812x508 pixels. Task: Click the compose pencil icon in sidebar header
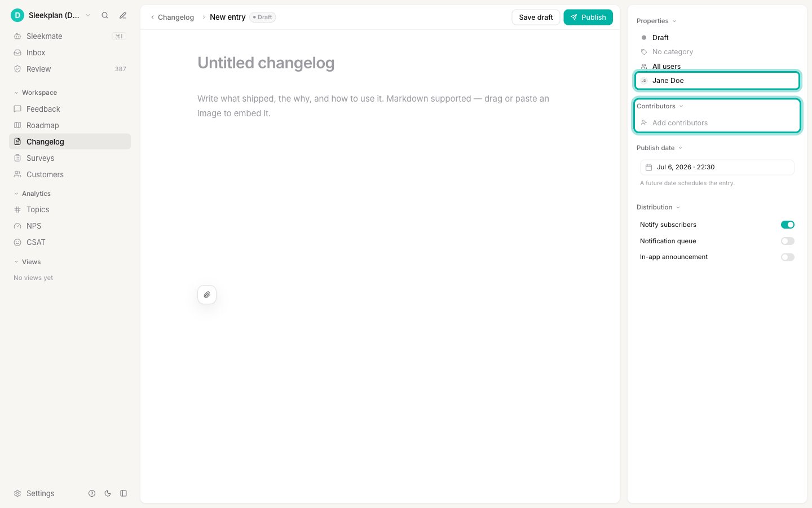click(123, 15)
